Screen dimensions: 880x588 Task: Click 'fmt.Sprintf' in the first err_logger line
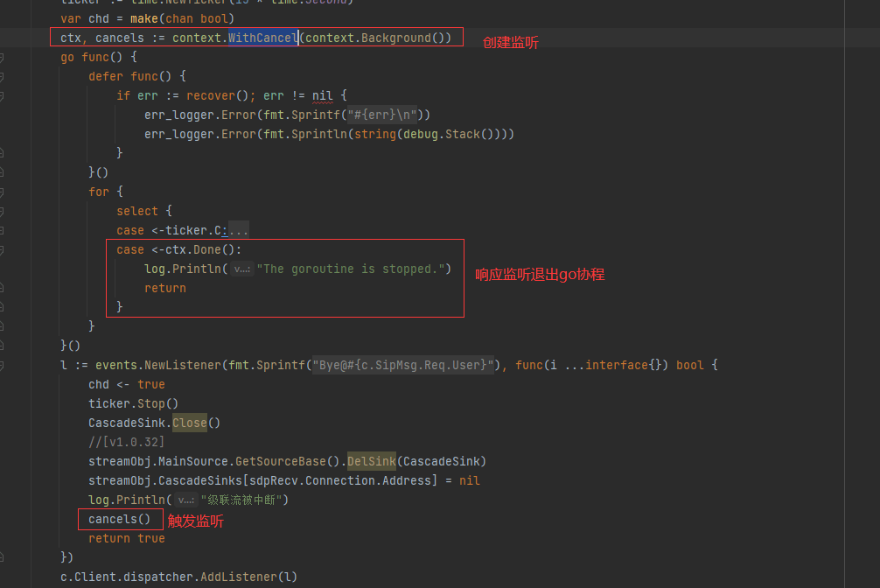click(302, 115)
